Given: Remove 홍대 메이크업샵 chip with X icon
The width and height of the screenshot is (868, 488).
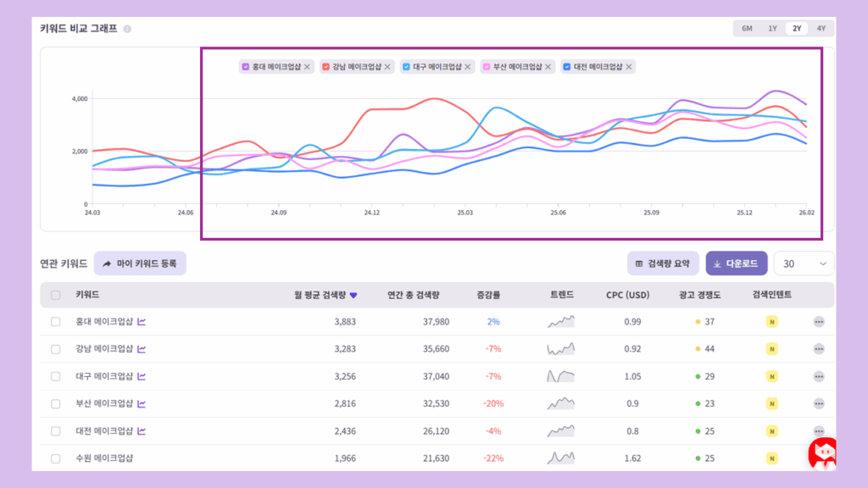Looking at the screenshot, I should tap(308, 66).
